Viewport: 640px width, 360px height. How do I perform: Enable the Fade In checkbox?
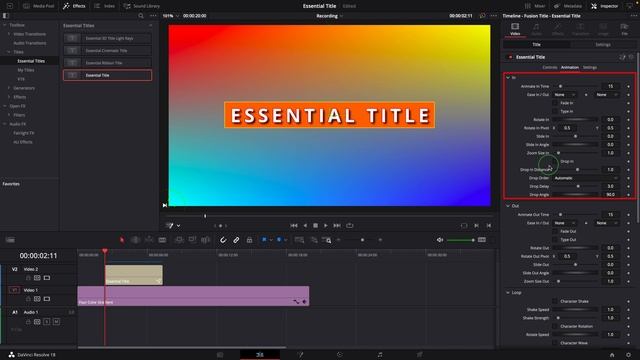click(x=555, y=103)
